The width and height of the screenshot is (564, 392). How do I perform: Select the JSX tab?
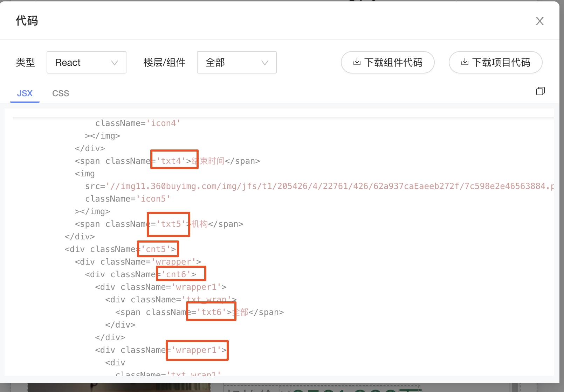click(25, 93)
